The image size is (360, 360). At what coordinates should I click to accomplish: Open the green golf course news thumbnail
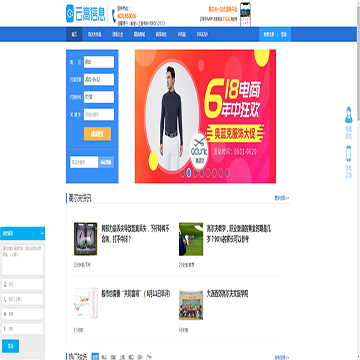pyautogui.click(x=191, y=239)
